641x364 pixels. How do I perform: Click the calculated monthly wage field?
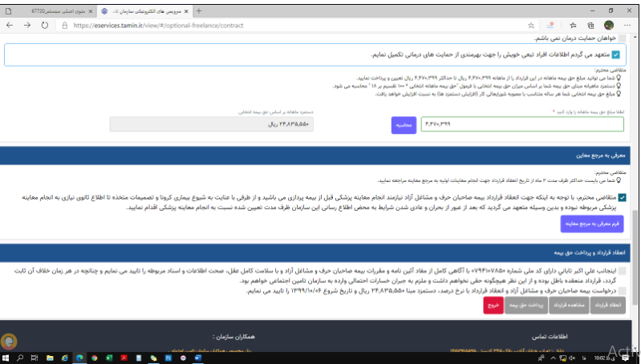211,124
